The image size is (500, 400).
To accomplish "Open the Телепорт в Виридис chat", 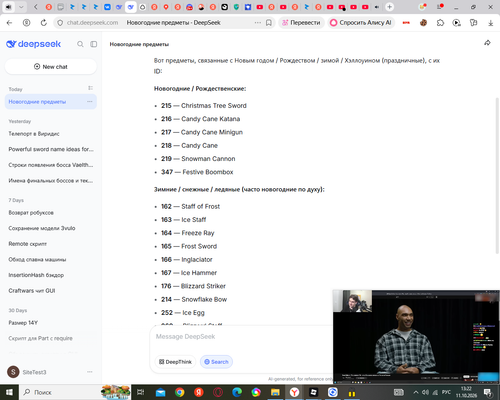I will pos(34,134).
